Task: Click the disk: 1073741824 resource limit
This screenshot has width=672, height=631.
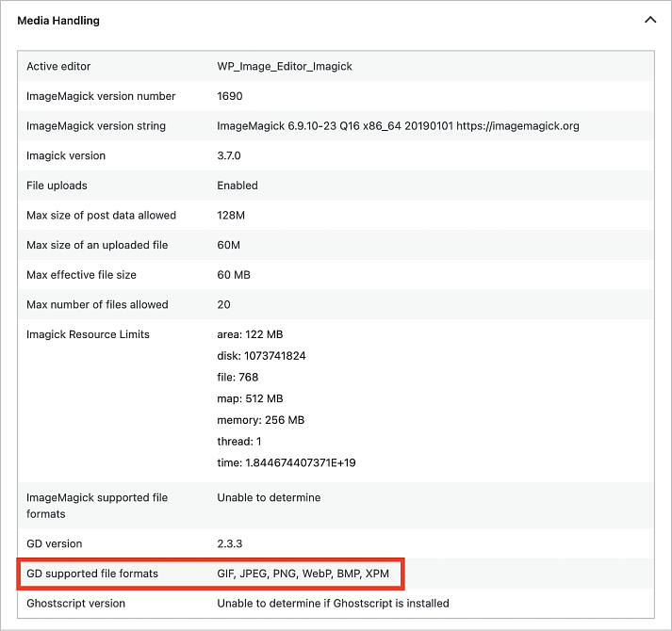Action: click(261, 356)
